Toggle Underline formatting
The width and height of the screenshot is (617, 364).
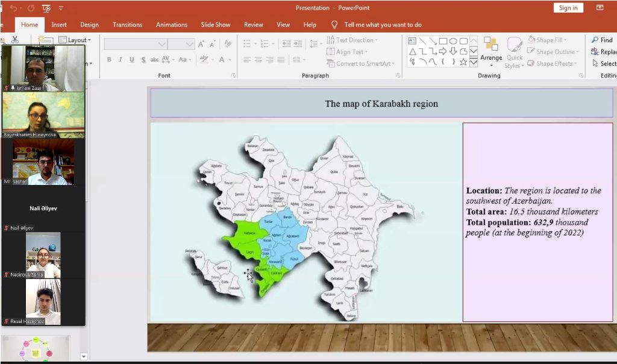tap(131, 60)
